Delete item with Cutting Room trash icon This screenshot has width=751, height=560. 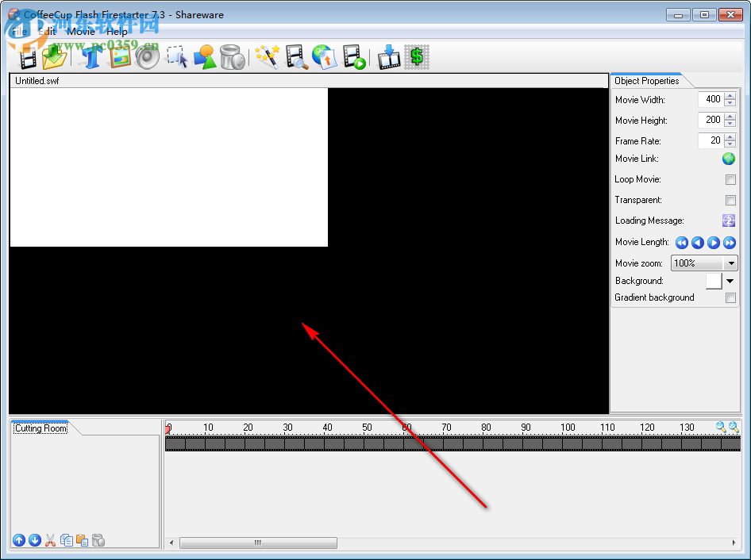tap(98, 540)
